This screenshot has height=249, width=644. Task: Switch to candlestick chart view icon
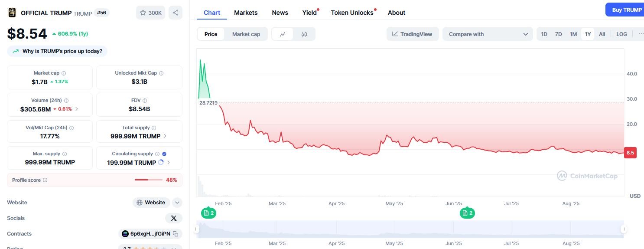[x=304, y=34]
